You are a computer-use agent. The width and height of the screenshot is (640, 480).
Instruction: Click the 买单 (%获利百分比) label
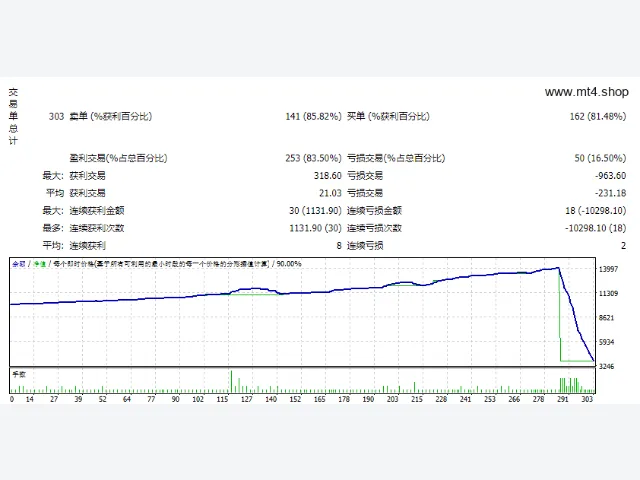388,116
